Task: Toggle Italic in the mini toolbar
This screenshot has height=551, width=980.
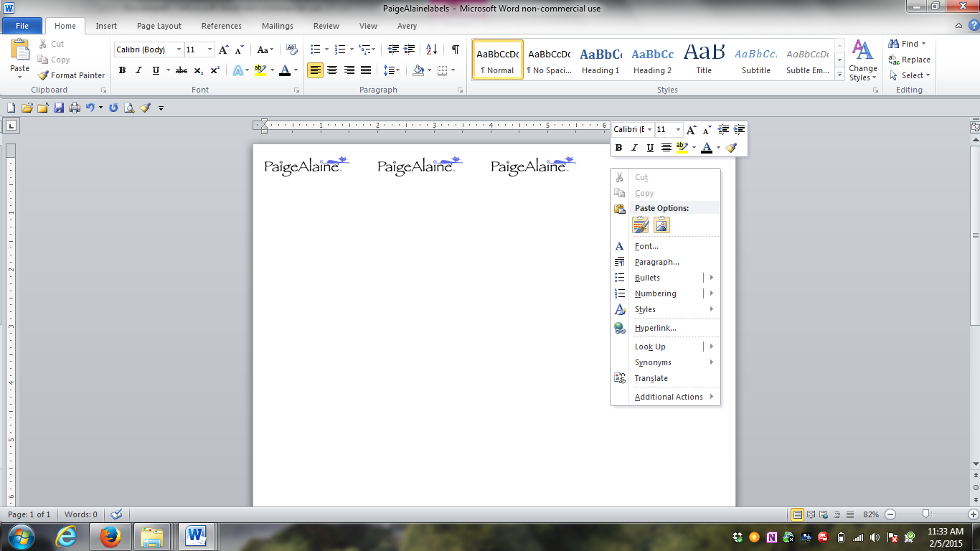Action: [x=634, y=148]
